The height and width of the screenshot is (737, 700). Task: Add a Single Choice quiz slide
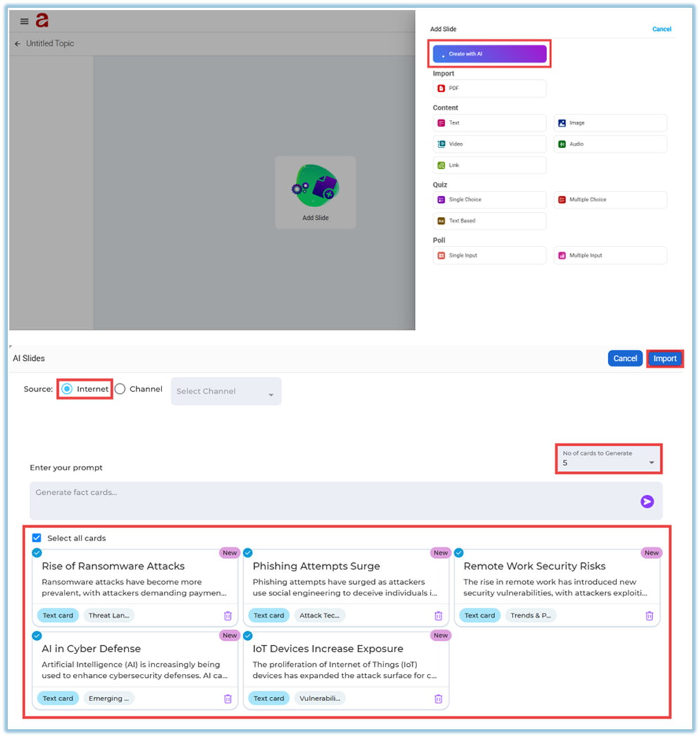tap(489, 199)
